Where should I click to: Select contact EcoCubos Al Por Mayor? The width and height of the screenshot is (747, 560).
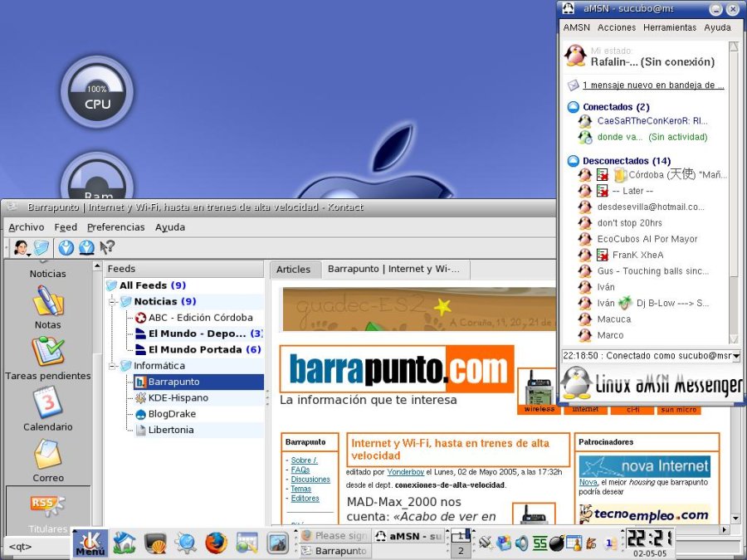click(647, 239)
